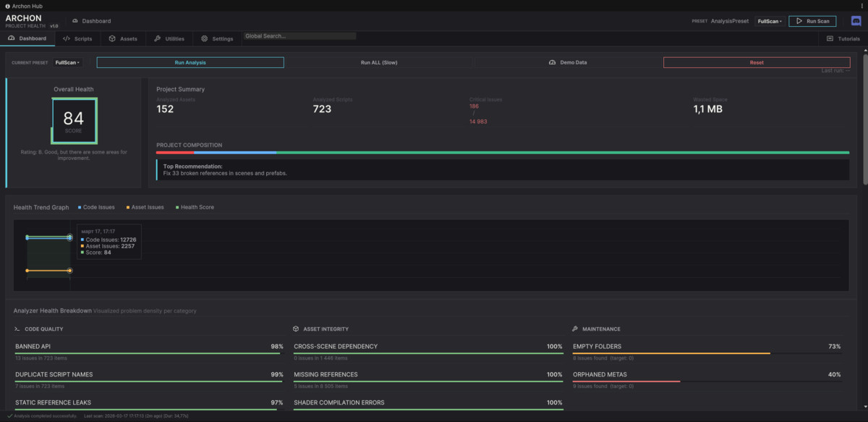Toggle Asset Issues legend in trend graph

pyautogui.click(x=145, y=207)
